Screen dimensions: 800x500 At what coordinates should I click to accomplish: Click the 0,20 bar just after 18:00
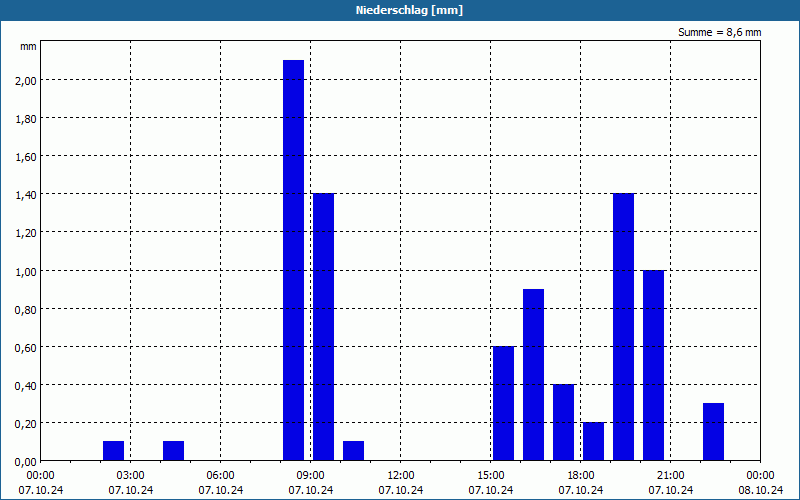tap(593, 442)
